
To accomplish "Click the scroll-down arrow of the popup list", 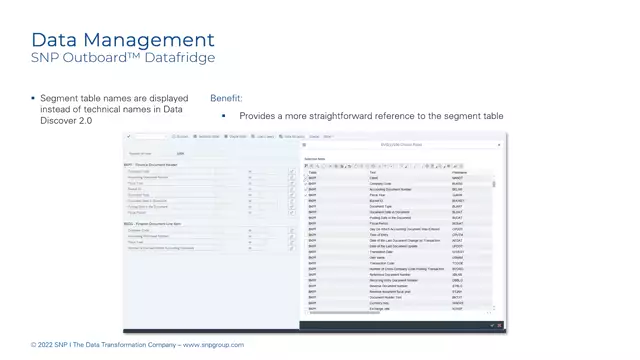I will click(494, 309).
